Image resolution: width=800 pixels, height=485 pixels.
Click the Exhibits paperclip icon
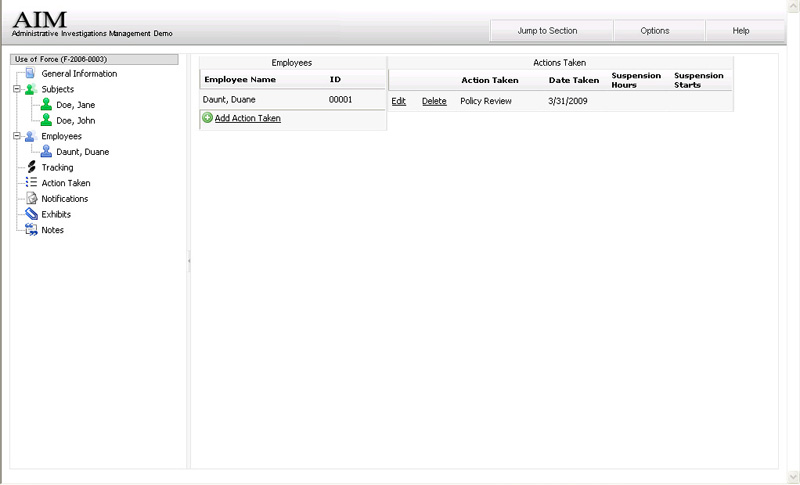coord(31,214)
